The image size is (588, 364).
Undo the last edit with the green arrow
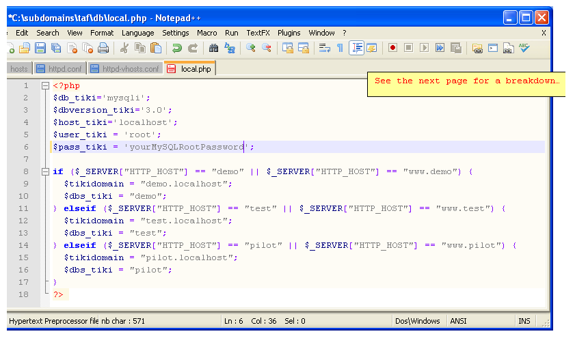pos(176,48)
